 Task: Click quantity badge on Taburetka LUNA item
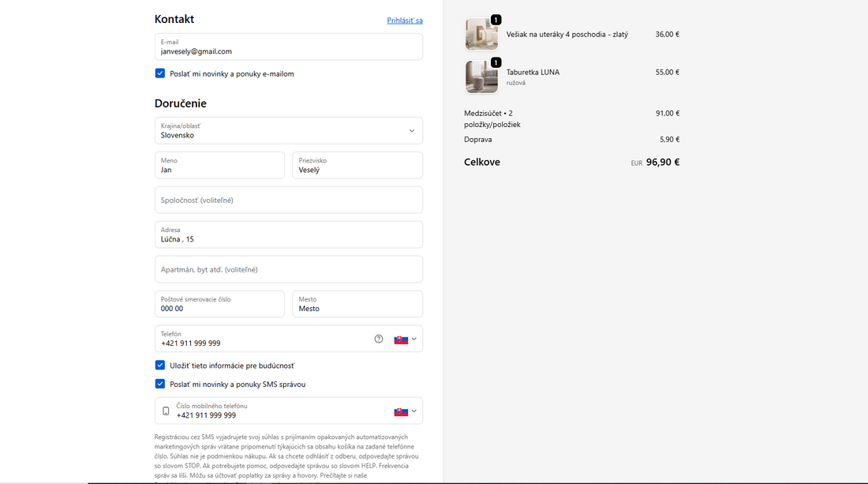[496, 62]
